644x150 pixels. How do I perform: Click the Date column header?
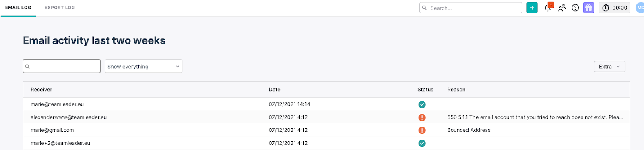tap(275, 90)
